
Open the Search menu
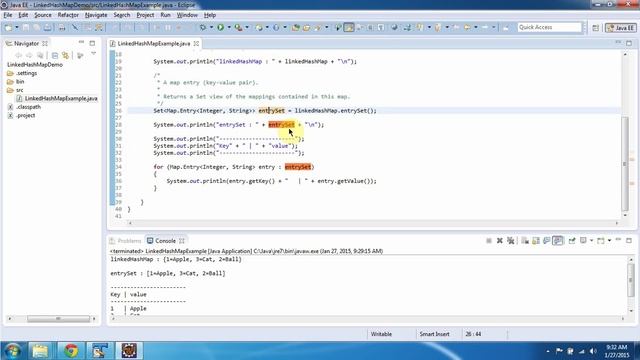pos(122,15)
